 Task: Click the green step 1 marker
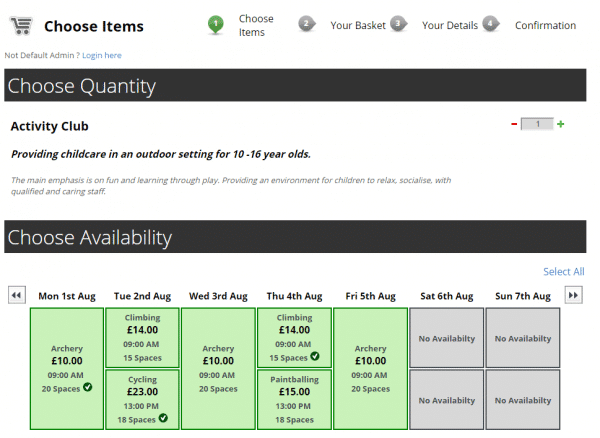[x=215, y=25]
